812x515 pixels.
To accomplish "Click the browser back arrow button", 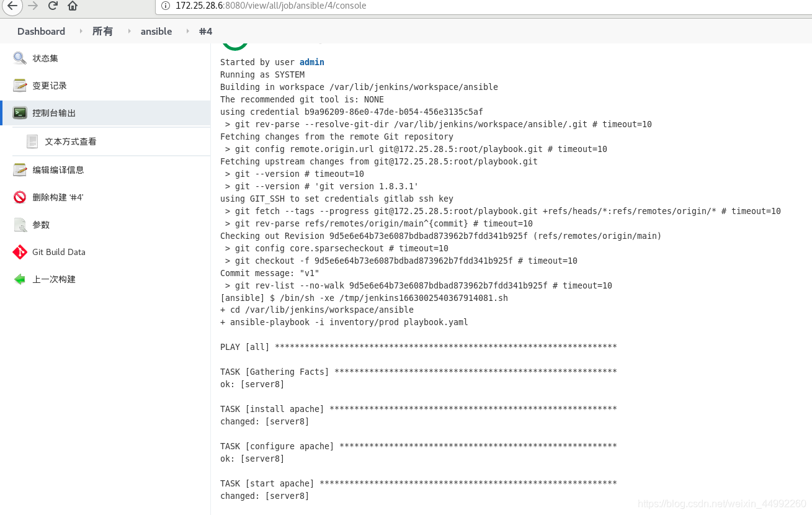I will click(12, 6).
